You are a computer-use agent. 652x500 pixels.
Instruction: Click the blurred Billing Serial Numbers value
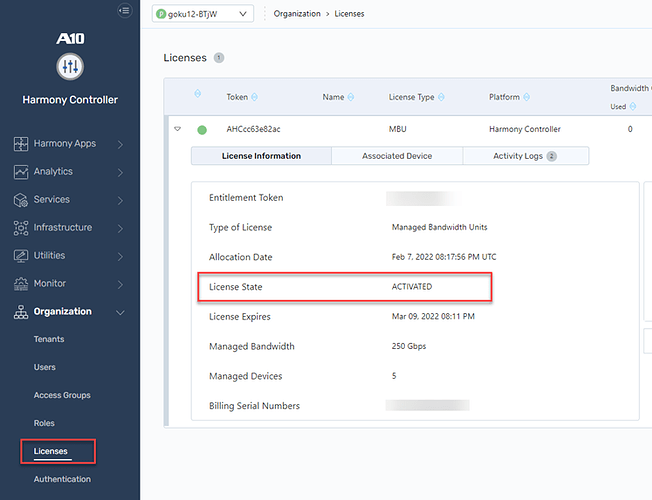pos(427,406)
